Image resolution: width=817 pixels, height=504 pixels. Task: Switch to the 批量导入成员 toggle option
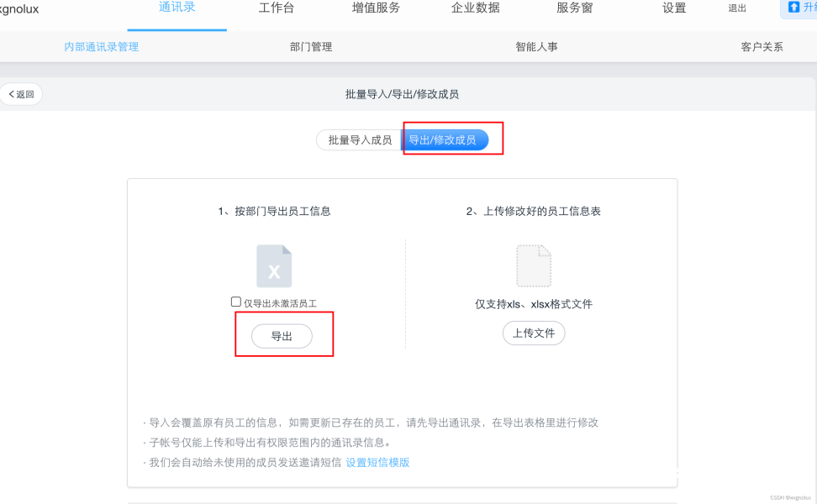[359, 140]
